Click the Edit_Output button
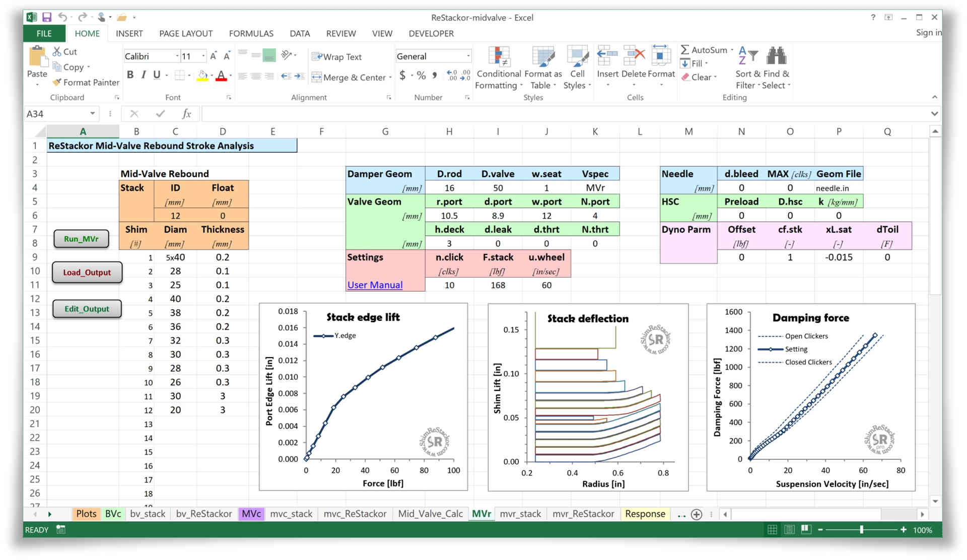This screenshot has height=560, width=967. pyautogui.click(x=87, y=309)
